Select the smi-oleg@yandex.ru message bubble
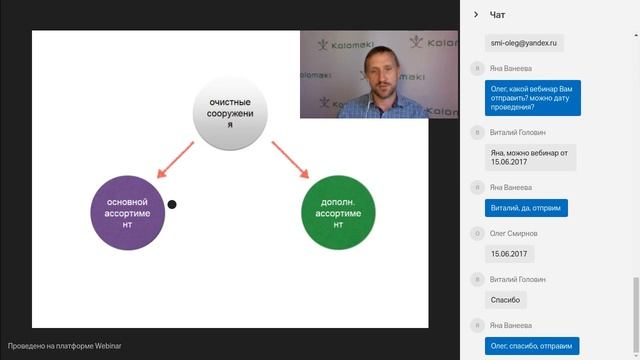The image size is (640, 360). [x=524, y=43]
